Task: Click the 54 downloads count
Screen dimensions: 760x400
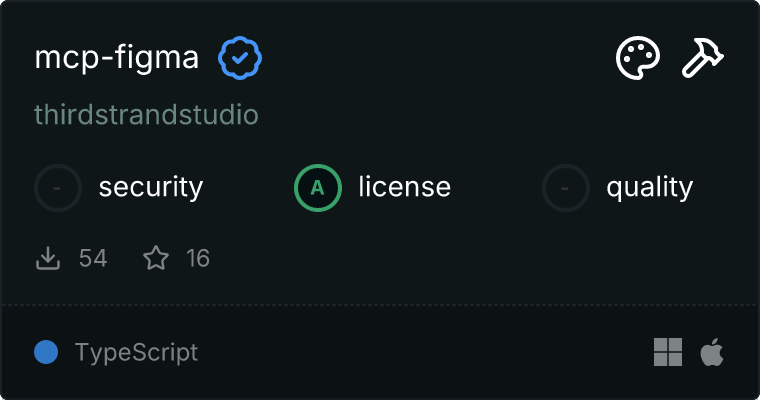Action: pyautogui.click(x=93, y=259)
